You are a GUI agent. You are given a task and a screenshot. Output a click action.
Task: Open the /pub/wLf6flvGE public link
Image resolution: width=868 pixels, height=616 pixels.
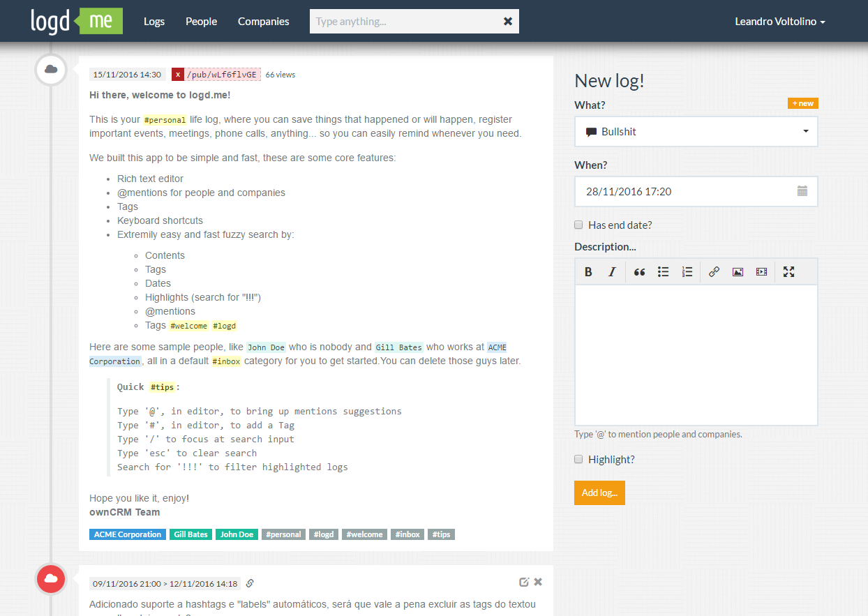coord(223,75)
